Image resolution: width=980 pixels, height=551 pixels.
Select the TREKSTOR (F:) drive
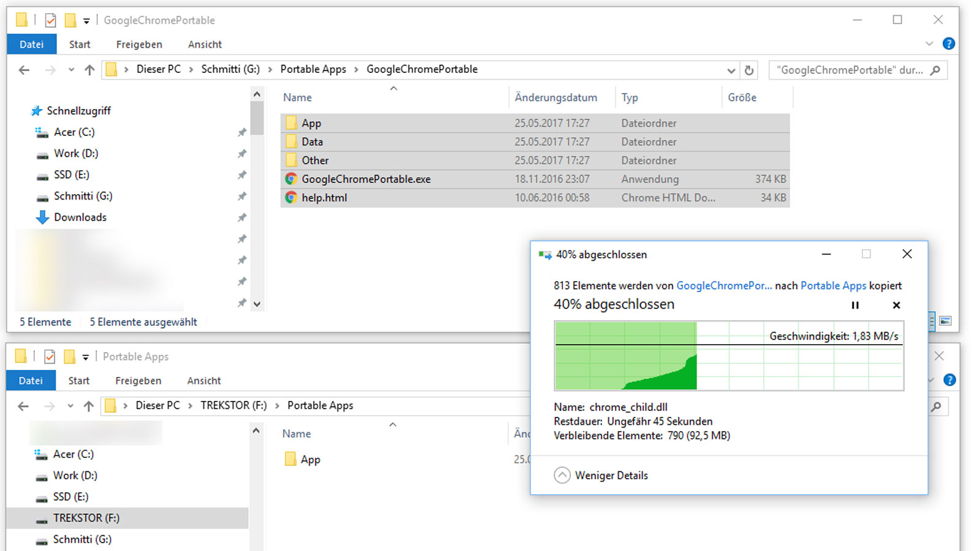(87, 518)
